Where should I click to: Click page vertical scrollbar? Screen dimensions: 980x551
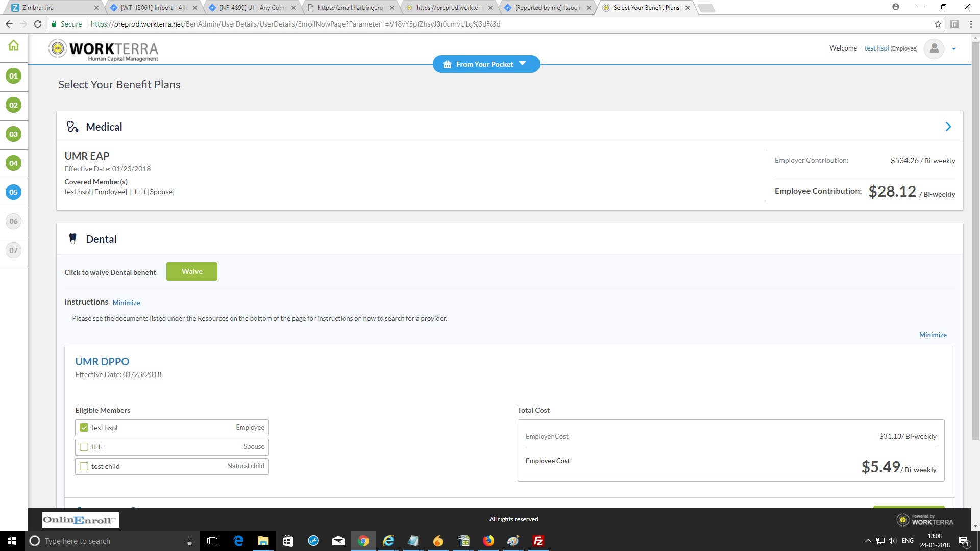coord(975,240)
